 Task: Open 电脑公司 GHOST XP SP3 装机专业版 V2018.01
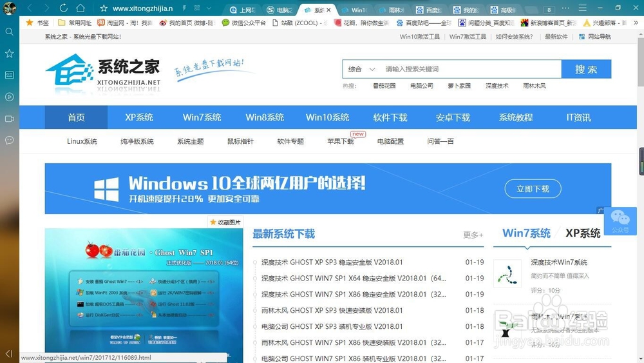[332, 326]
